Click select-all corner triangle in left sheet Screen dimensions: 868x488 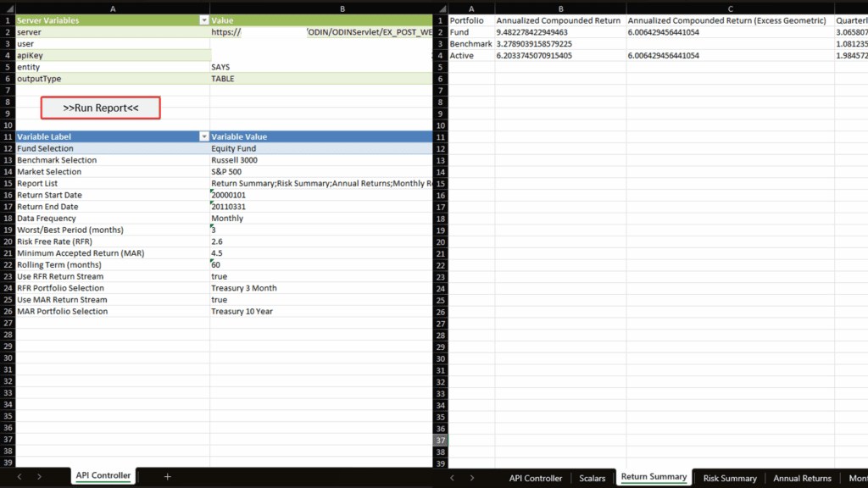(x=8, y=8)
